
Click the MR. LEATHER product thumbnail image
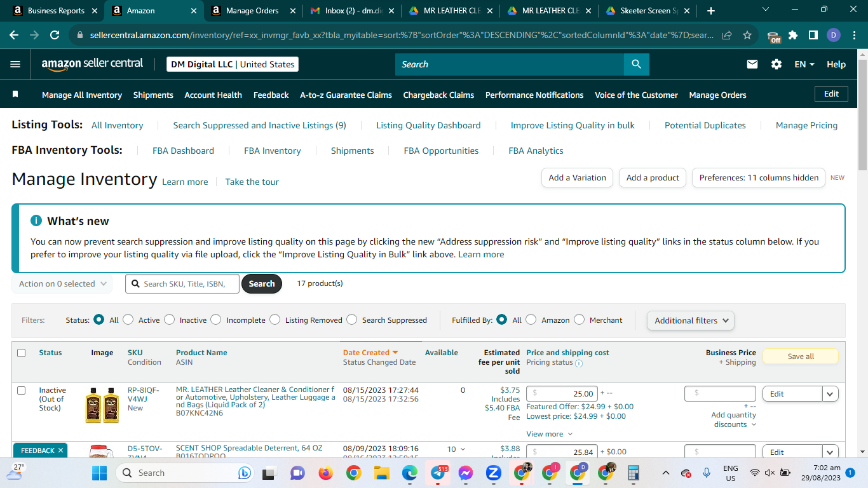(102, 405)
